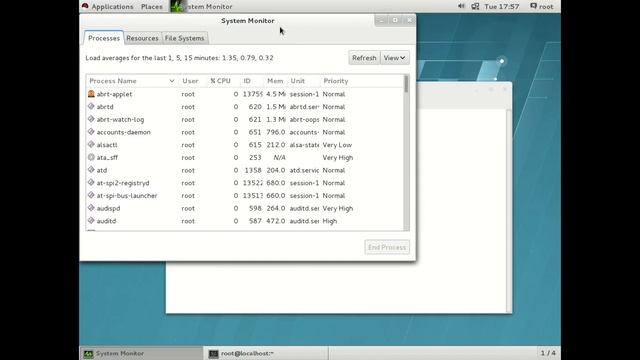
Task: Click the End Process button
Action: (x=387, y=247)
